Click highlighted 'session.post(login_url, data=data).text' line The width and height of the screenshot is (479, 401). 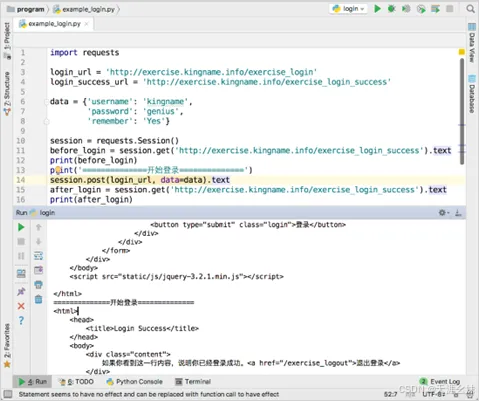140,180
